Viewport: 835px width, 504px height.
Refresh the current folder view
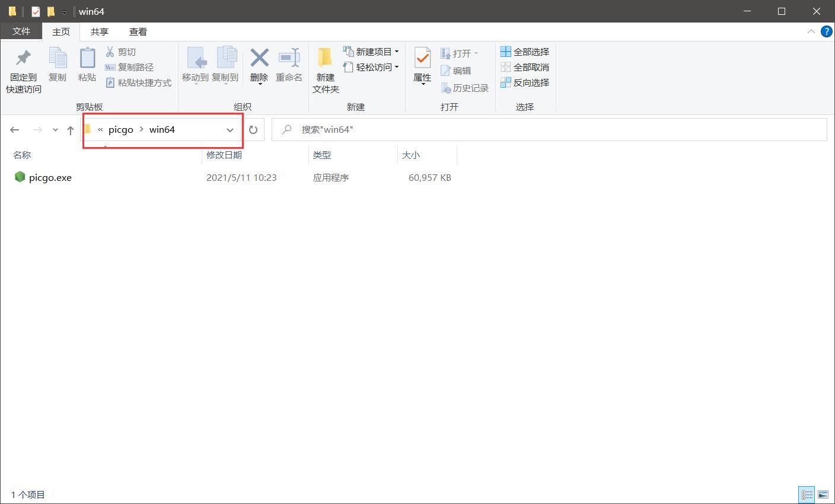coord(253,130)
